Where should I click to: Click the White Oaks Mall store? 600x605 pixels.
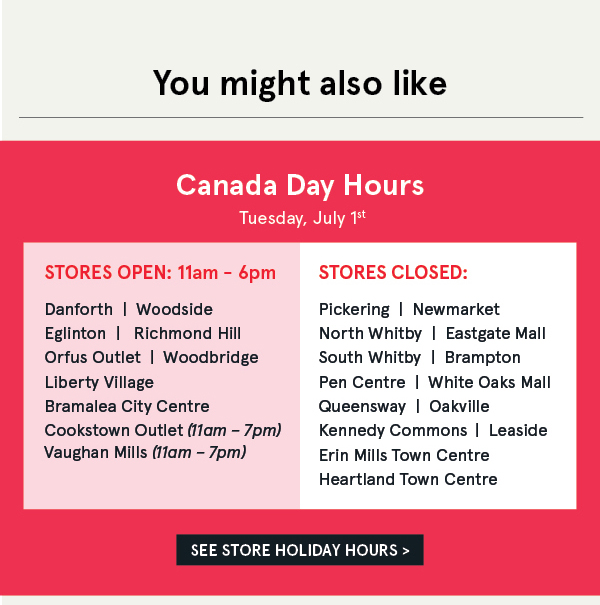coord(489,382)
